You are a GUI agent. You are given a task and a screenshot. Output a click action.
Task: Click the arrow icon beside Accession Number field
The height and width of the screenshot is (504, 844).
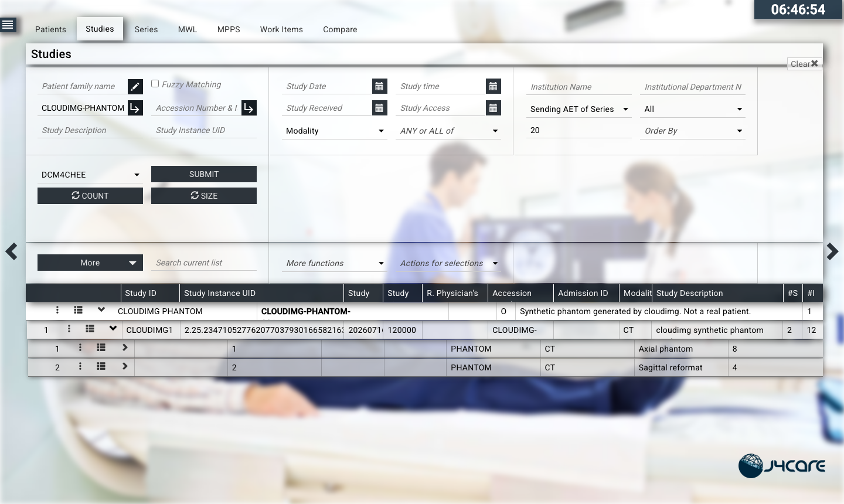click(x=249, y=108)
